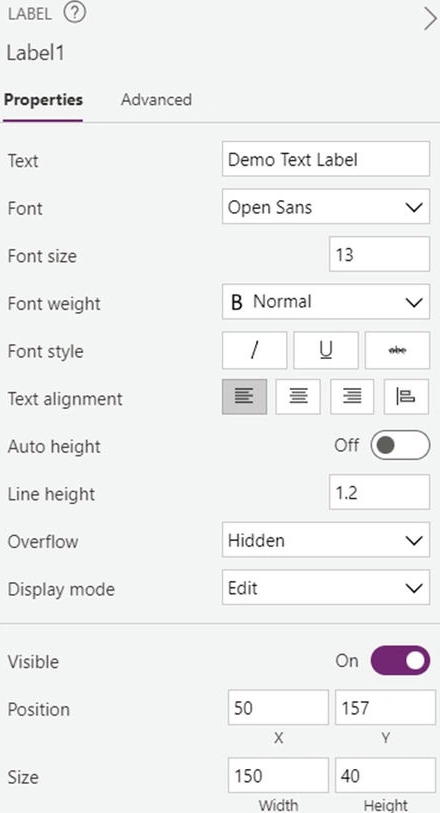Select the Properties tab
The width and height of the screenshot is (440, 813).
(x=43, y=100)
